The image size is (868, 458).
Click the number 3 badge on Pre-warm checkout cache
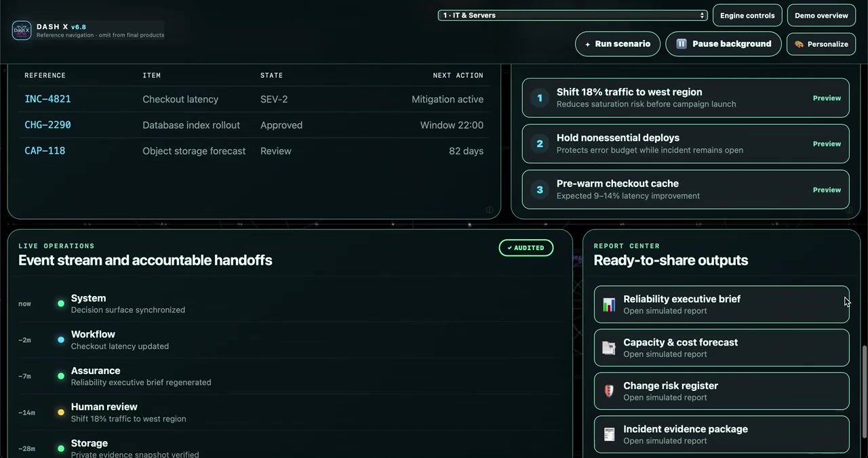click(x=540, y=190)
